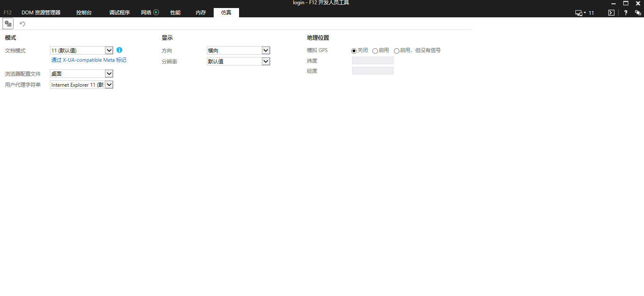
Task: Open the 浏览器配置文件 profile dropdown
Action: pyautogui.click(x=109, y=73)
